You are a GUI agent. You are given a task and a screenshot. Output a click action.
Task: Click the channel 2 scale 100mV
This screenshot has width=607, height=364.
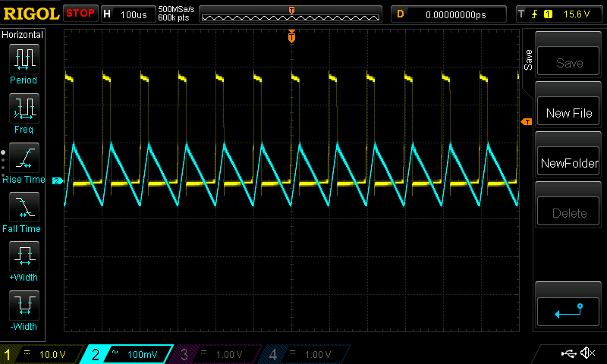pos(142,355)
